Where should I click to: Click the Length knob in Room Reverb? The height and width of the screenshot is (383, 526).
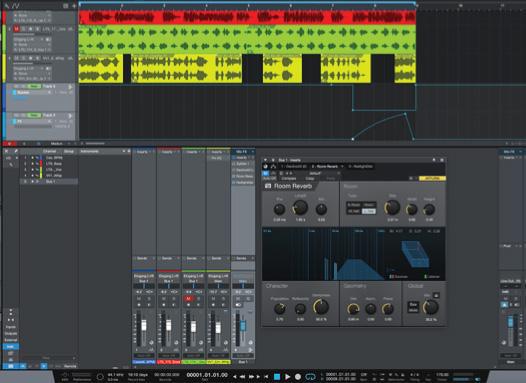[x=300, y=208]
